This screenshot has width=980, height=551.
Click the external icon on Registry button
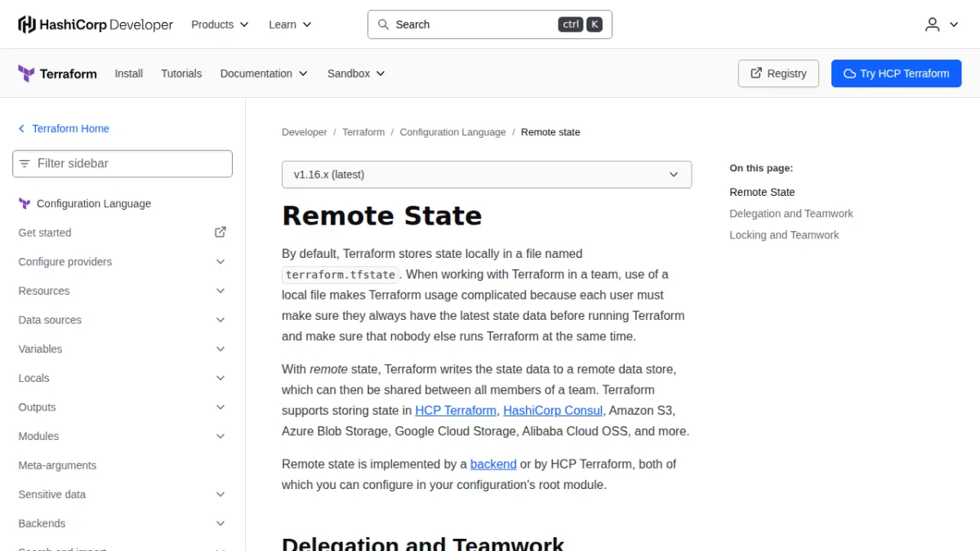coord(755,73)
